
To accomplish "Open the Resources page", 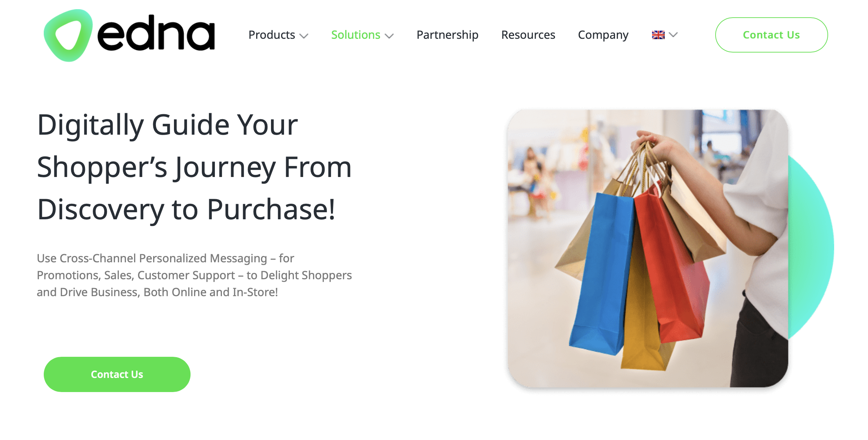I will (528, 35).
